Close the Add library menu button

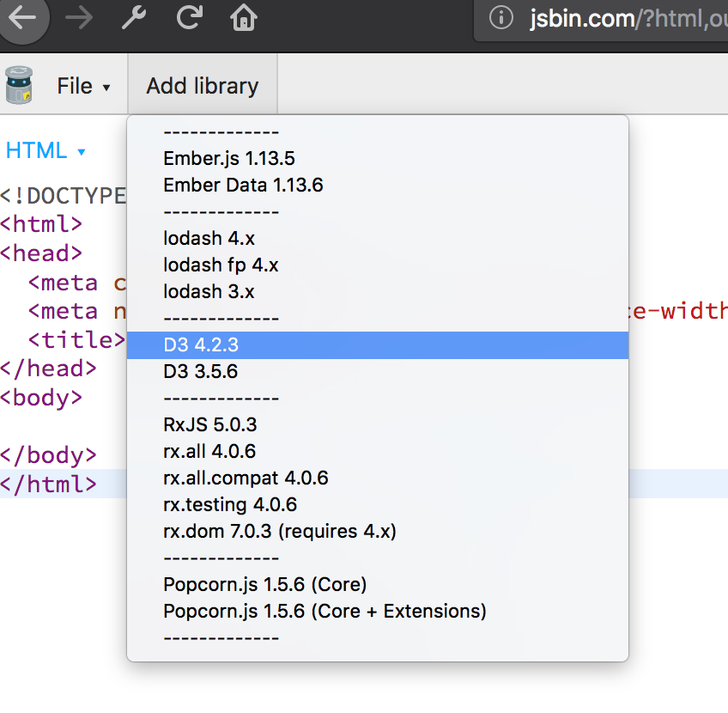pyautogui.click(x=203, y=85)
